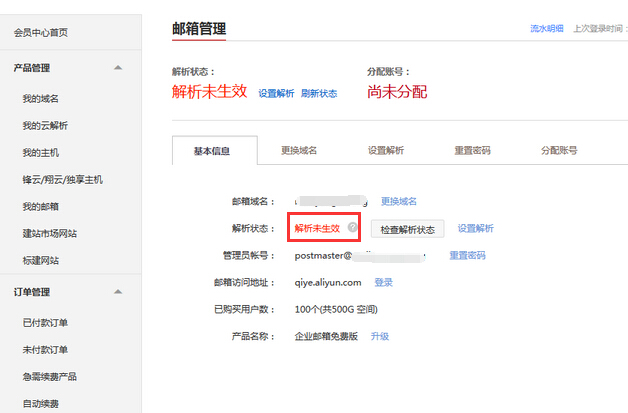The image size is (628, 413).
Task: Click 重置密码 link beside postmaster account
Action: point(467,256)
